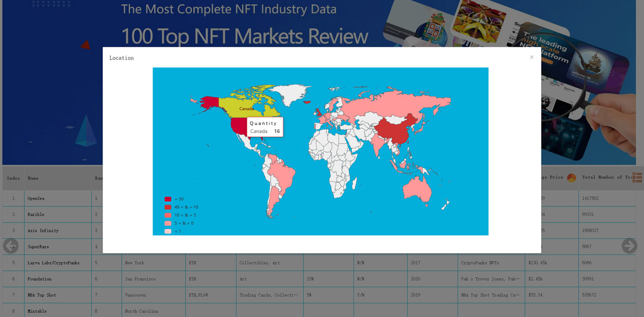Click the OpenSea name cell
Viewport: 644px width, 317px height.
(x=58, y=198)
